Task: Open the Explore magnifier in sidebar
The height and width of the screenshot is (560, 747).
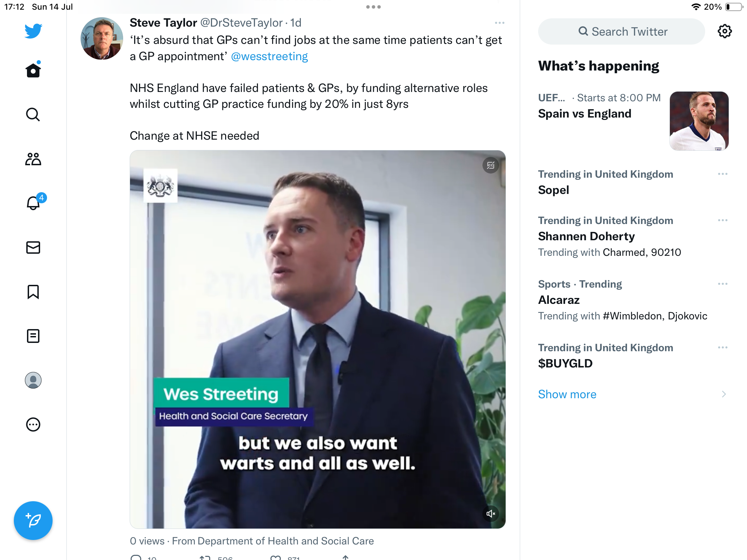Action: point(33,114)
